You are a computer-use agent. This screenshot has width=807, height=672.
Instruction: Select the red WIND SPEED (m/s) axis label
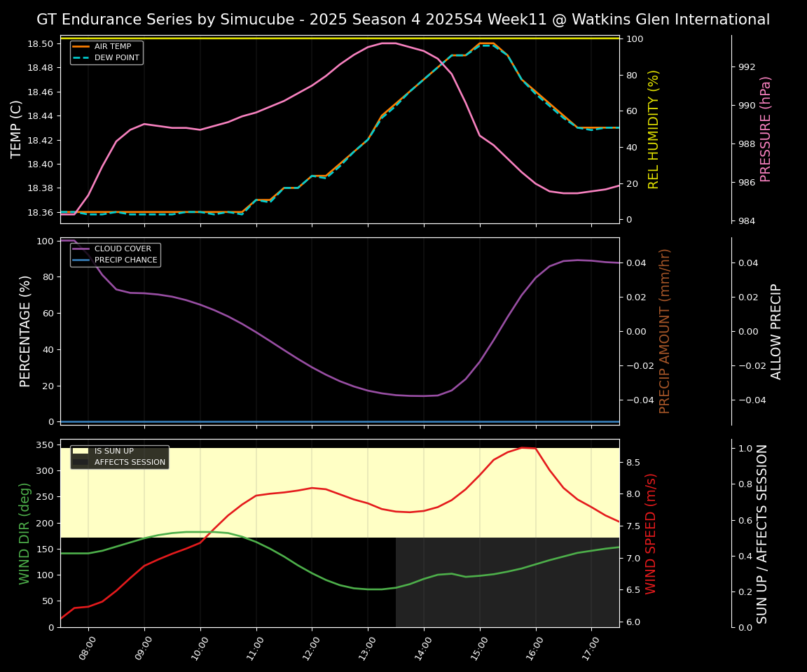651,533
